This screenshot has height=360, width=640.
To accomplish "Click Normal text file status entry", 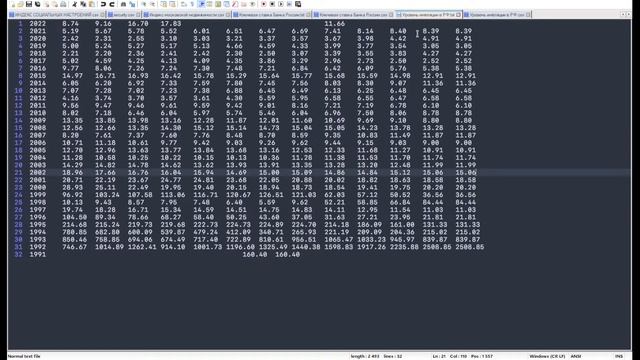I will pos(24,356).
